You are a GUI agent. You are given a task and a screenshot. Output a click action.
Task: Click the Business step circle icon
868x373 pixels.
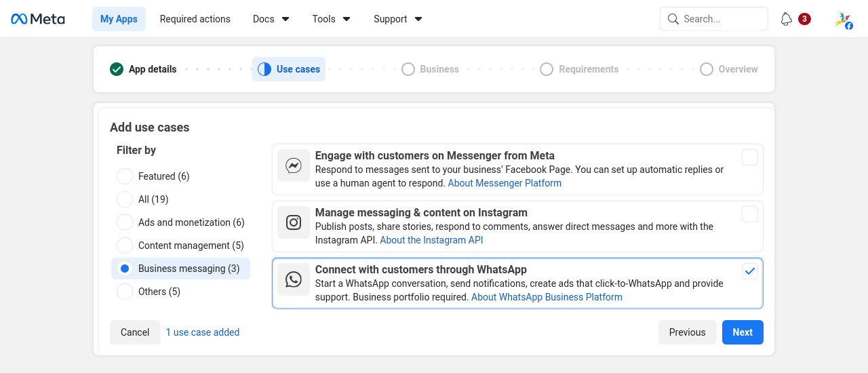tap(408, 69)
